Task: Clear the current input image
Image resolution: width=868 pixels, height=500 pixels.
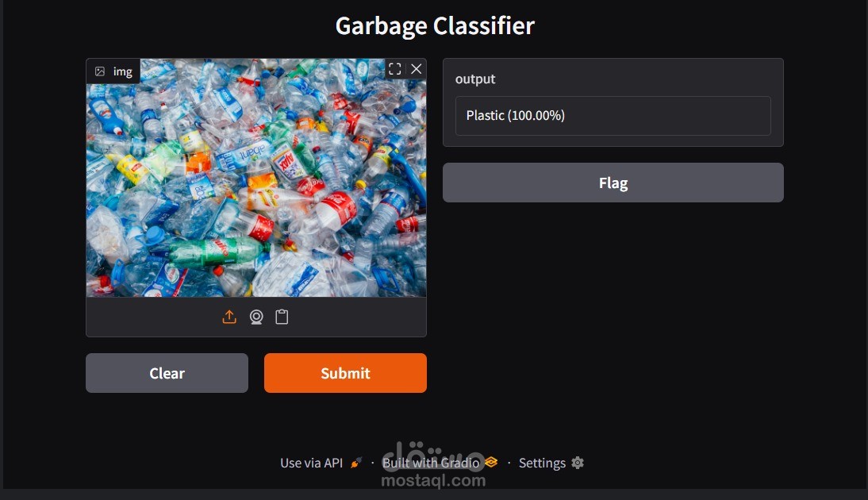Action: pyautogui.click(x=167, y=373)
